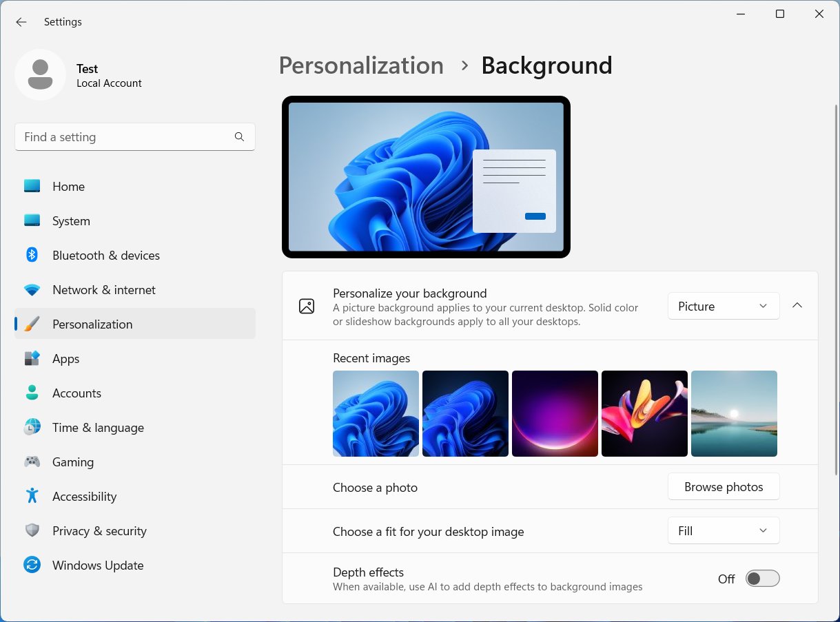840x622 pixels.
Task: Select the Accounts person icon
Action: (x=32, y=393)
